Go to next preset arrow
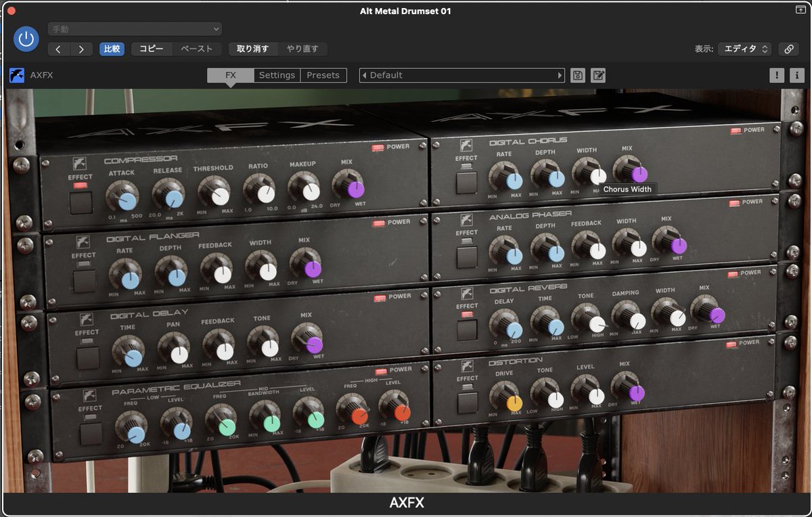 click(82, 49)
